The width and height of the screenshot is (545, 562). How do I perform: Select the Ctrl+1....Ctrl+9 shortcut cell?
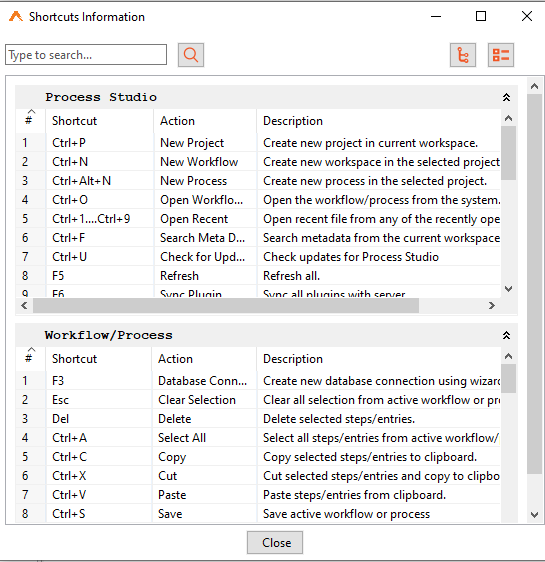click(99, 219)
